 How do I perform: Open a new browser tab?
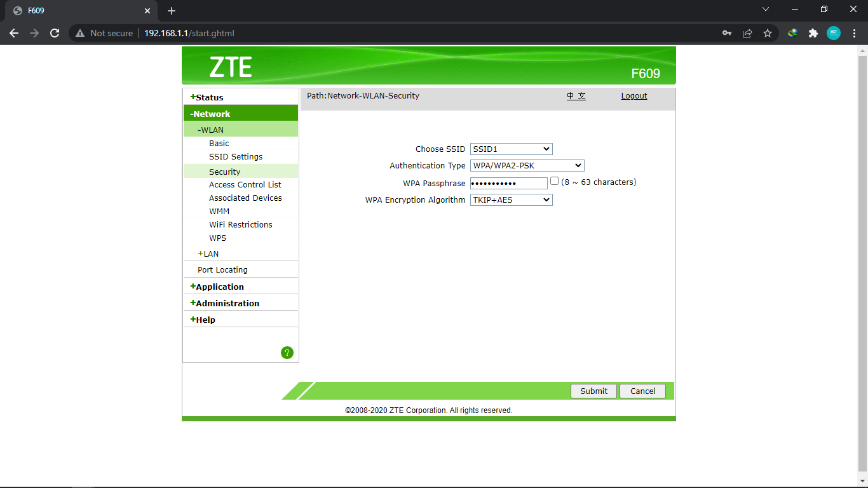172,11
